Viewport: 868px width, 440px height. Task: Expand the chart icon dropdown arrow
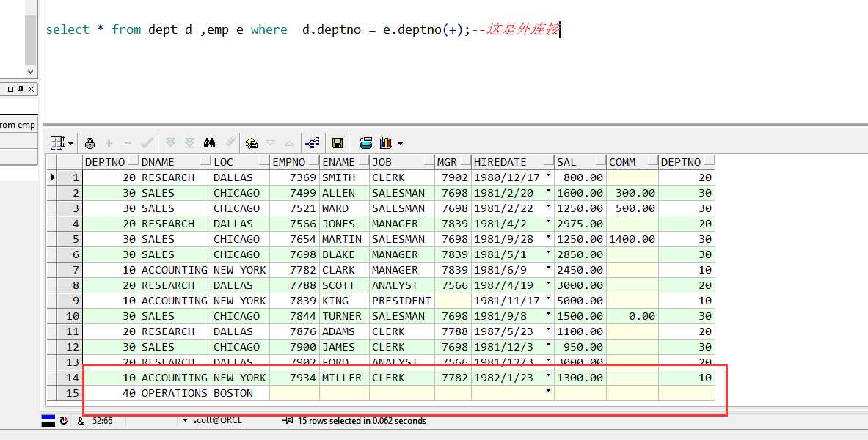pyautogui.click(x=400, y=144)
